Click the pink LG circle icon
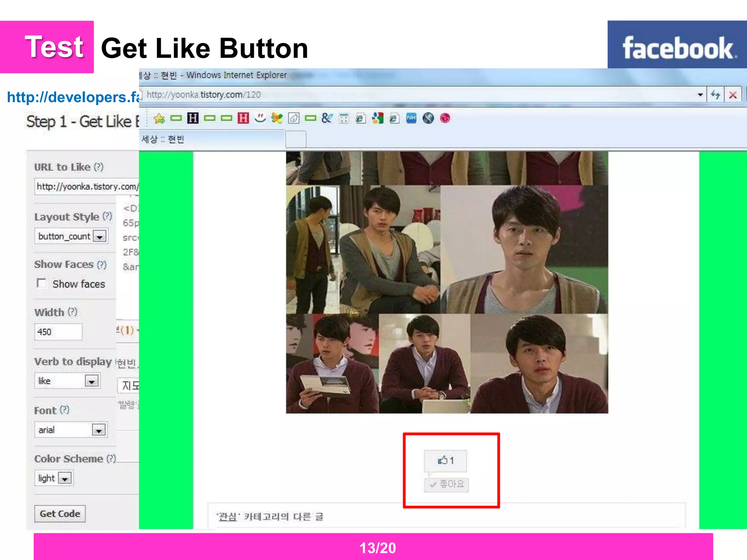Screen dimensions: 747x560 (445, 118)
